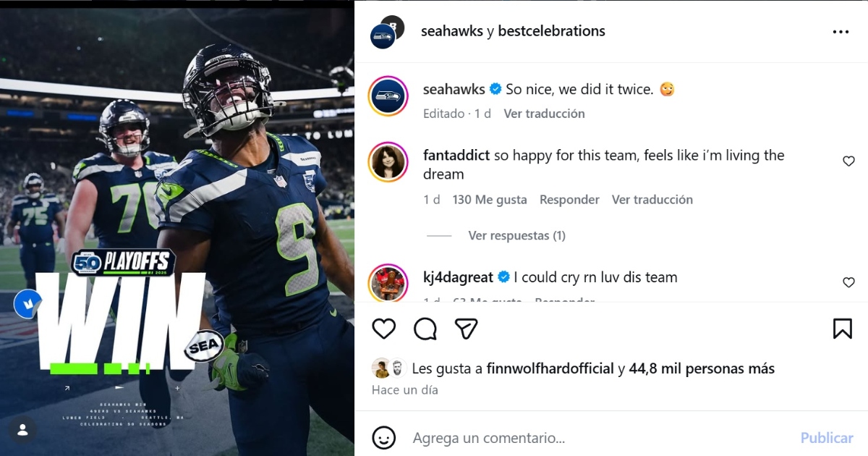Expand 'Ver respuestas (1)' replies
This screenshot has width=868, height=456.
click(x=516, y=236)
